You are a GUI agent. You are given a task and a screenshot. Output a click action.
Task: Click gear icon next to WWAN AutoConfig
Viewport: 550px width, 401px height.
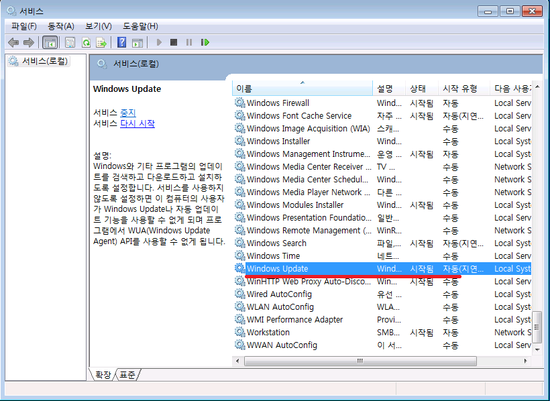click(240, 345)
